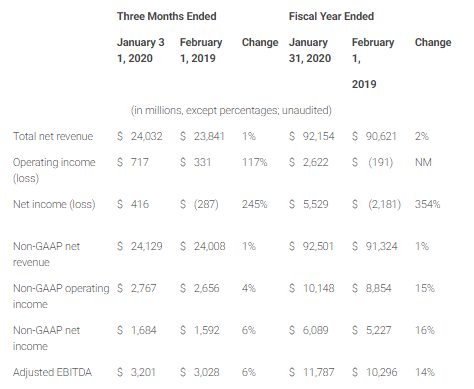Click the 5,227 Non-GAAP net income value

tap(378, 330)
